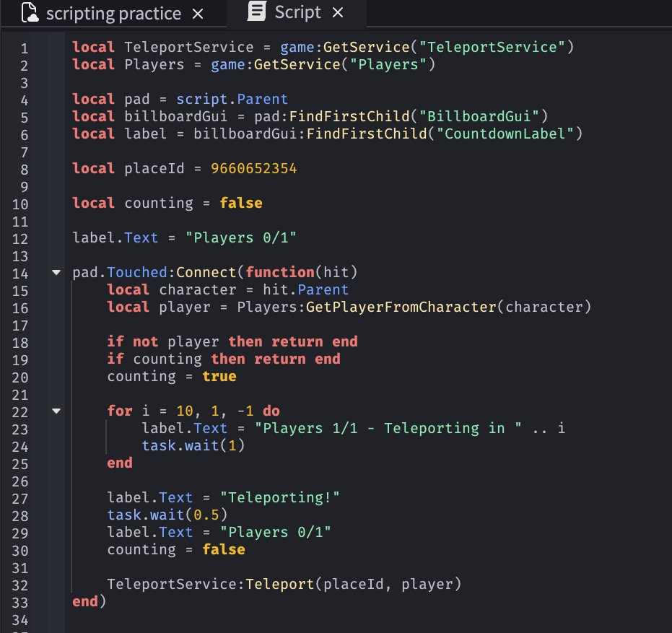Viewport: 672px width, 633px height.
Task: Click the "Players 0/1" string on line 12
Action: 241,237
